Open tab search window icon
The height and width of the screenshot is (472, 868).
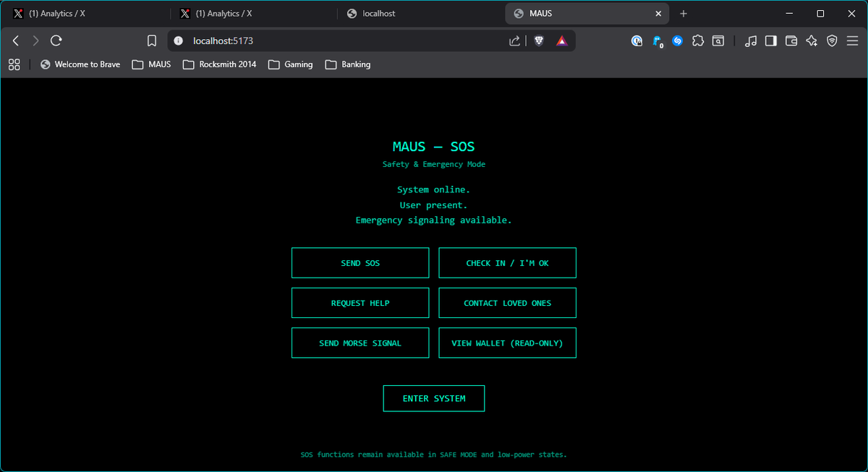click(718, 41)
